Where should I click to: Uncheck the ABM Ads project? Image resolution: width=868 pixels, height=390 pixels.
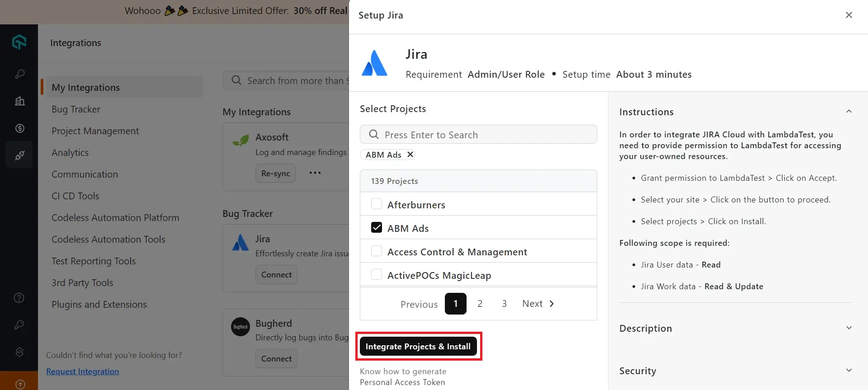point(376,228)
